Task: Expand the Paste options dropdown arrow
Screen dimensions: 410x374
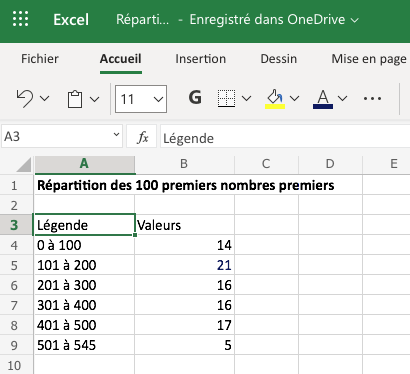Action: 95,99
